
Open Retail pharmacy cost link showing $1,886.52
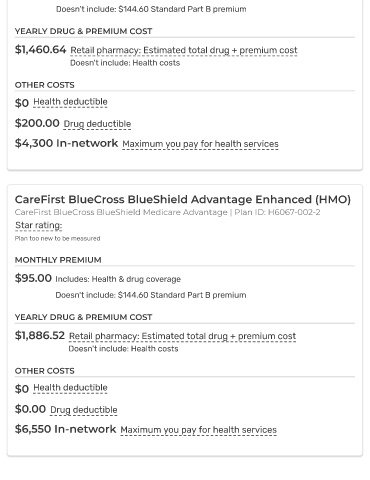(x=182, y=336)
